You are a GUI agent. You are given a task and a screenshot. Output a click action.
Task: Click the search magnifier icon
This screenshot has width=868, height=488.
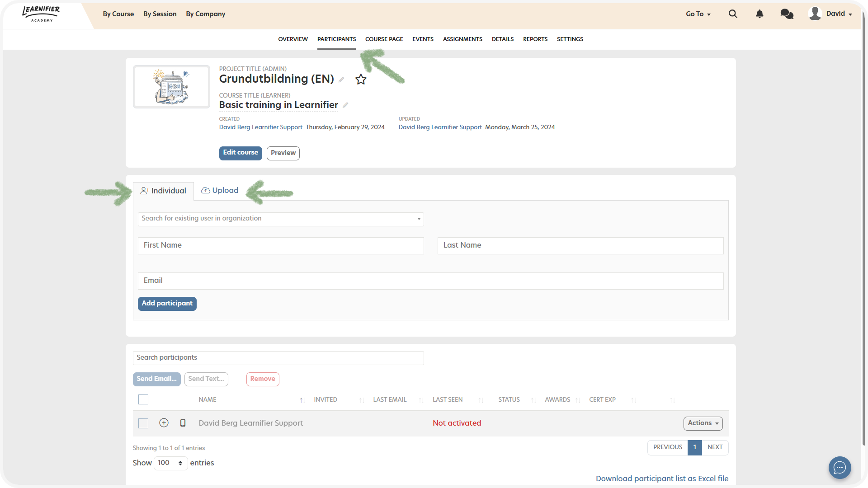pos(733,14)
